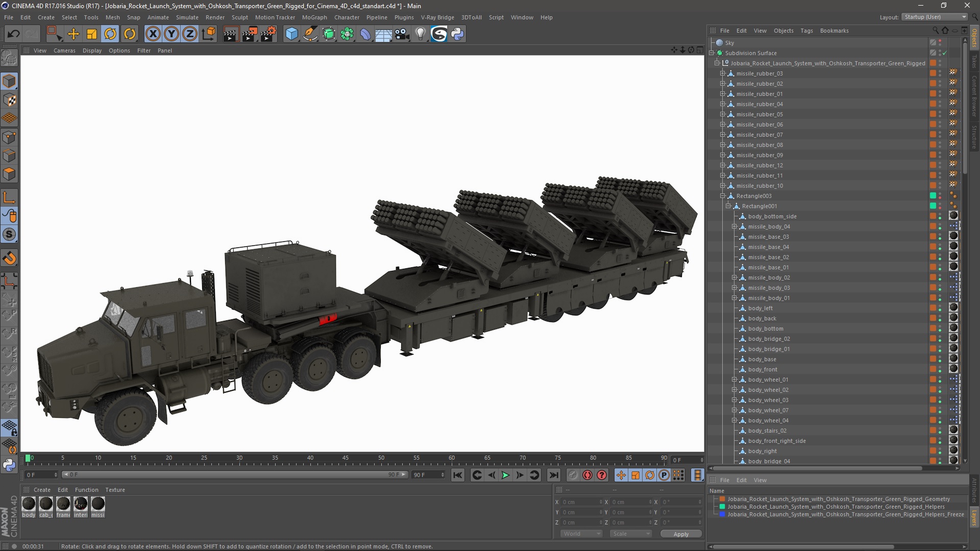Click the coordinate system icon
Screen dimensions: 980x551
tap(209, 34)
